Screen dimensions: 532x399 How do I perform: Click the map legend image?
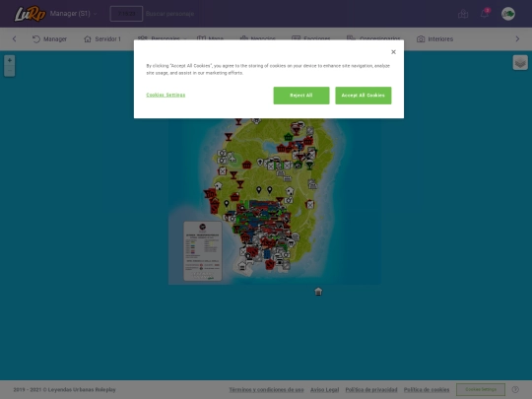(x=203, y=251)
